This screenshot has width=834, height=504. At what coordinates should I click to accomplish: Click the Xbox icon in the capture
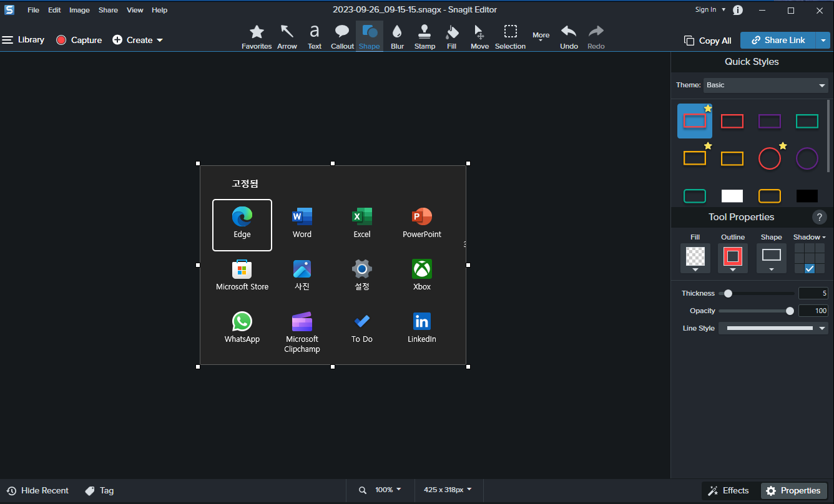[x=422, y=269]
